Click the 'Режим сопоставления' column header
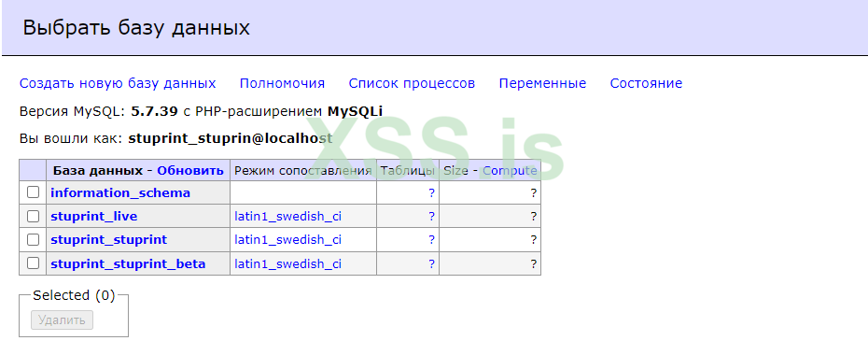Image resolution: width=868 pixels, height=355 pixels. tap(302, 171)
